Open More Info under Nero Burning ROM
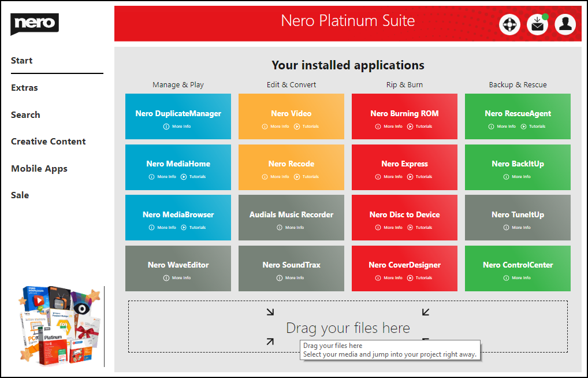 point(389,127)
